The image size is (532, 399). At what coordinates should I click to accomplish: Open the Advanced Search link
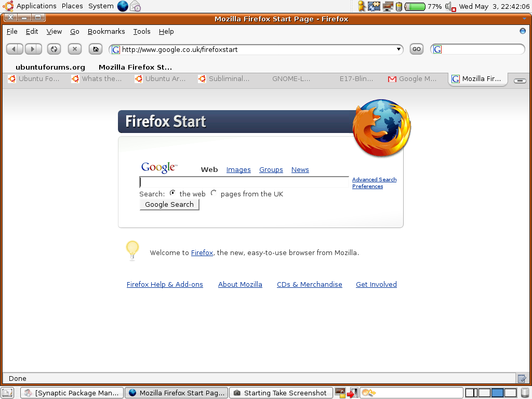click(374, 179)
